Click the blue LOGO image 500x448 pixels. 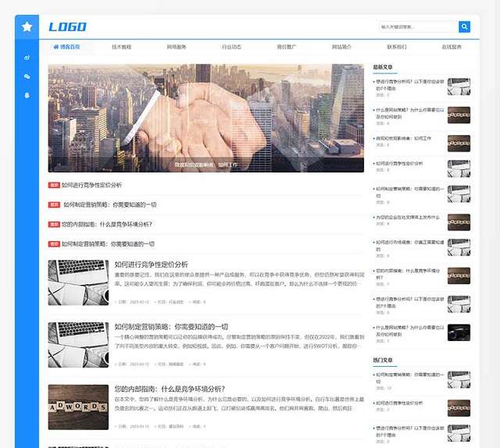[x=68, y=27]
